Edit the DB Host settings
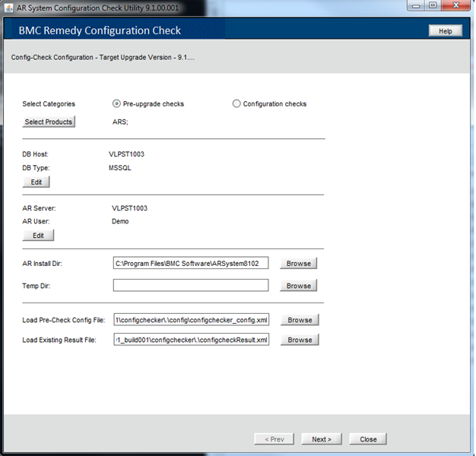The height and width of the screenshot is (456, 476). point(36,182)
